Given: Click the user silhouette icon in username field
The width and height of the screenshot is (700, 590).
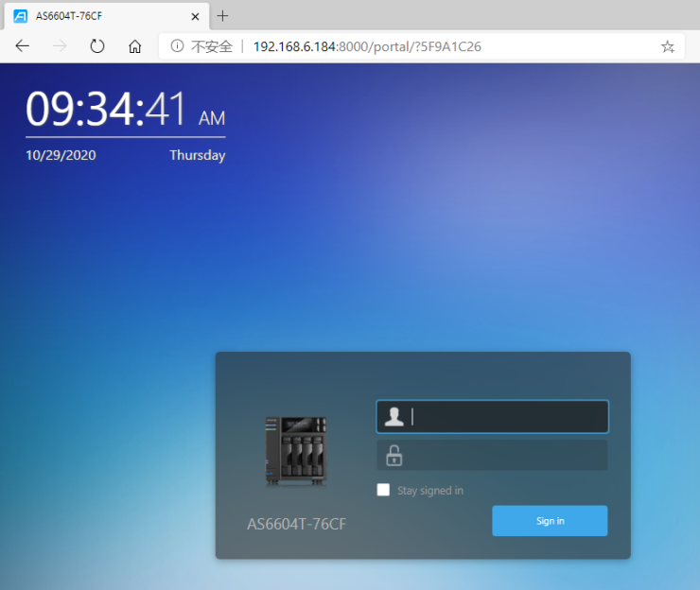Looking at the screenshot, I should pyautogui.click(x=394, y=416).
